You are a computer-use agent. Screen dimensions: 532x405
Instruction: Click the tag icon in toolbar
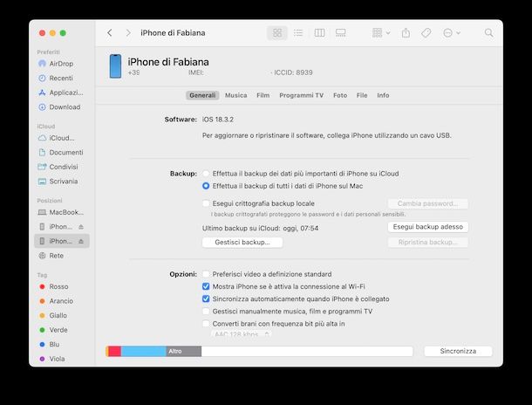[x=426, y=33]
